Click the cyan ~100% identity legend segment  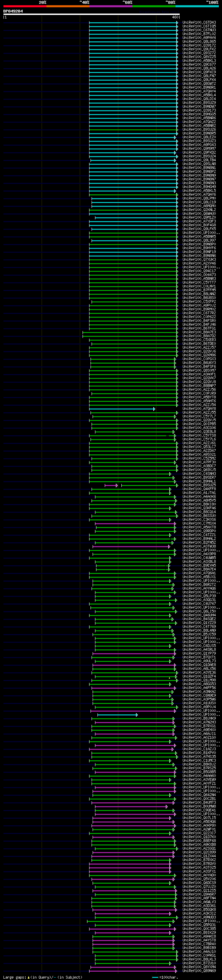tap(197, 6)
